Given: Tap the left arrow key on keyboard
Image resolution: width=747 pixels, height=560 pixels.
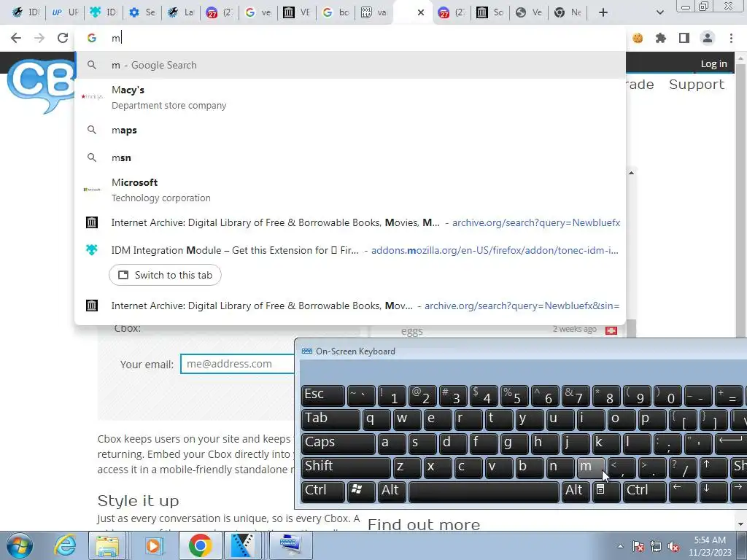Looking at the screenshot, I should pos(682,491).
